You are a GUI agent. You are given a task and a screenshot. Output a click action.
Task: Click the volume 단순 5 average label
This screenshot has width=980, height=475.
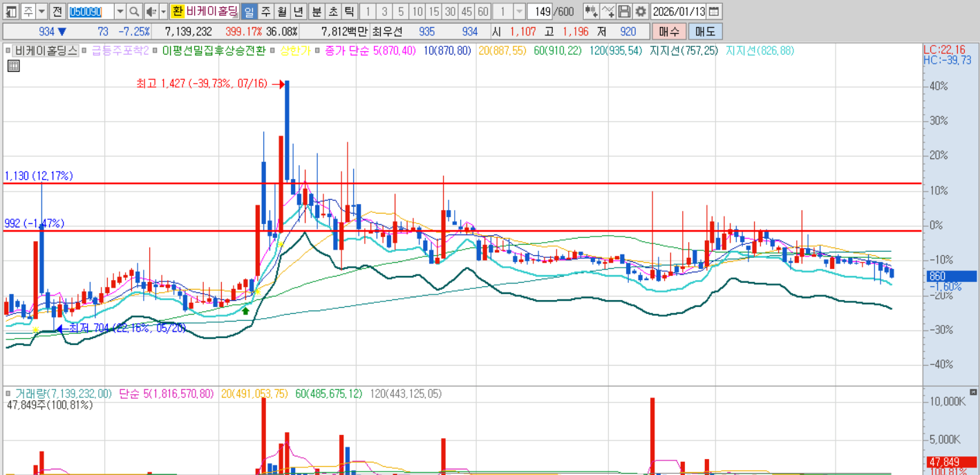[166, 393]
